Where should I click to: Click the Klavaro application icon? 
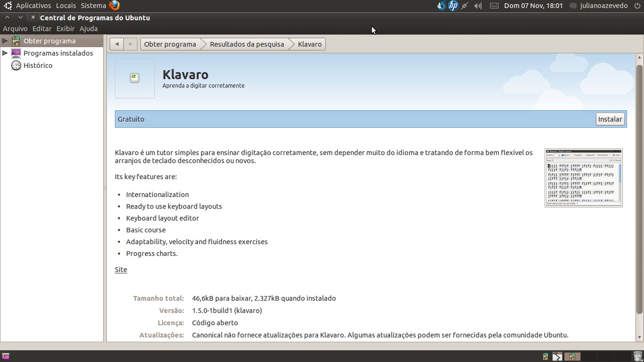(135, 78)
